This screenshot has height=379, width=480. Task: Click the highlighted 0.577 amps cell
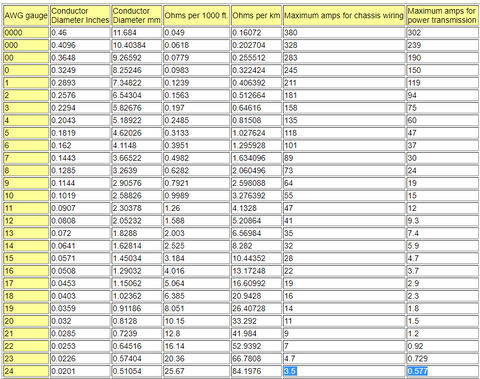point(442,371)
